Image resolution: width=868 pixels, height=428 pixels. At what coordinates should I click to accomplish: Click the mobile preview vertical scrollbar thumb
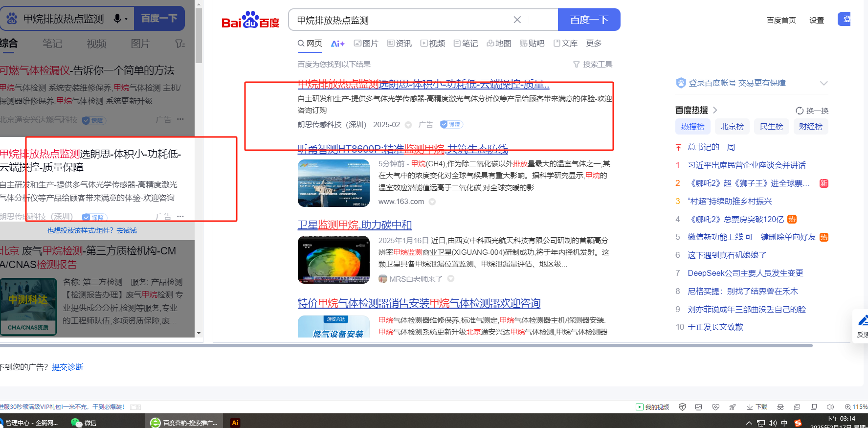tap(199, 36)
